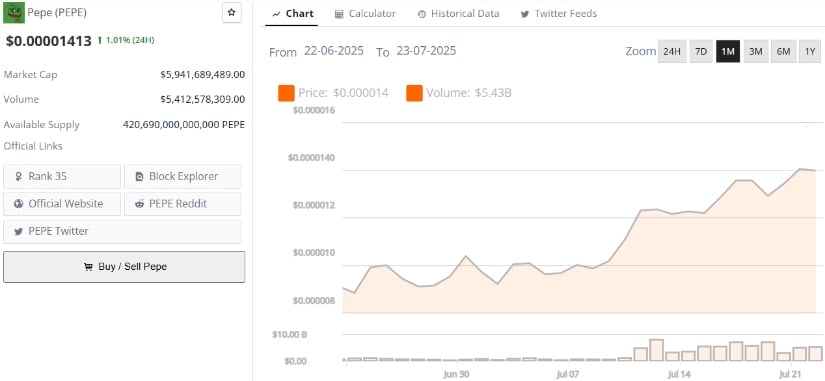Viewport: 825px width, 381px height.
Task: Click the Official Links label
Action: 33,146
